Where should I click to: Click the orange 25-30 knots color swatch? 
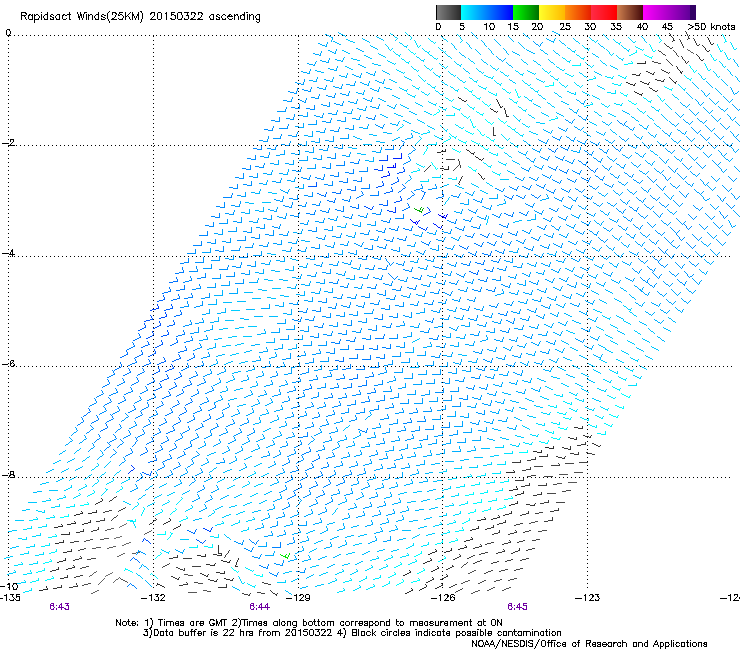[x=578, y=12]
